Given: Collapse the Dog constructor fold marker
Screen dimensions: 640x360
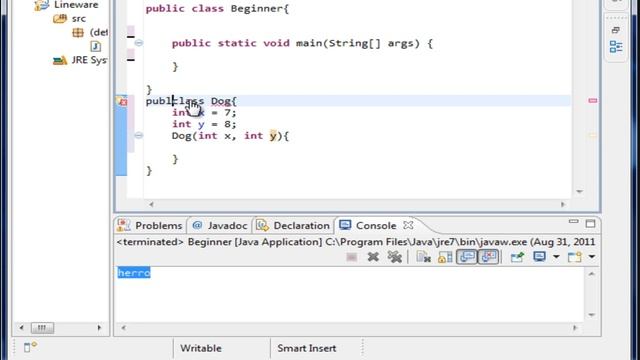Looking at the screenshot, I should point(139,136).
